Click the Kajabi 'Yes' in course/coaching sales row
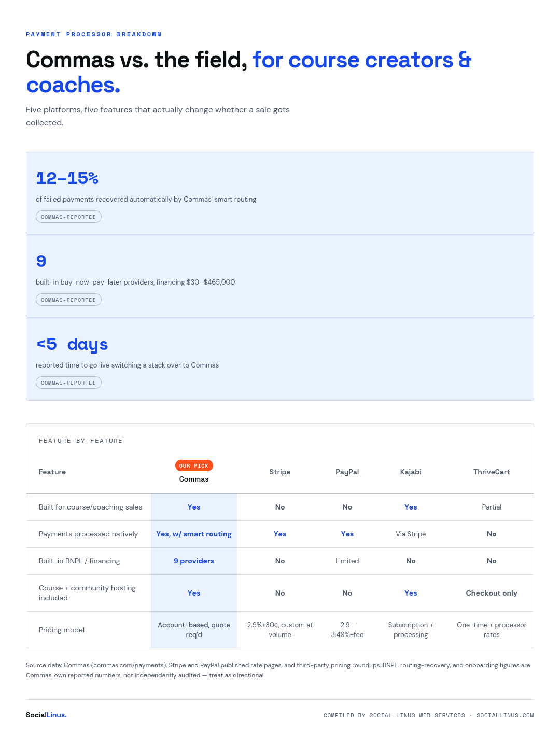The width and height of the screenshot is (560, 749). click(411, 507)
